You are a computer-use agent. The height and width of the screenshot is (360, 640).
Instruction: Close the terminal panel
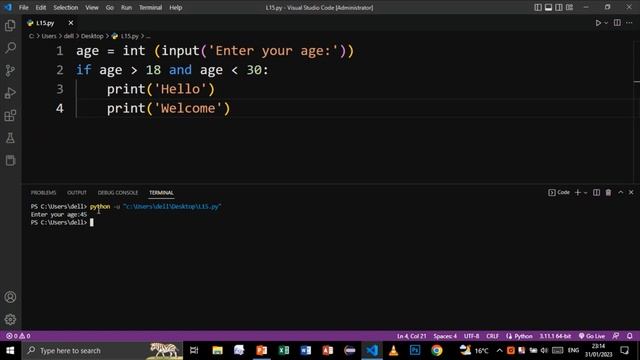631,192
